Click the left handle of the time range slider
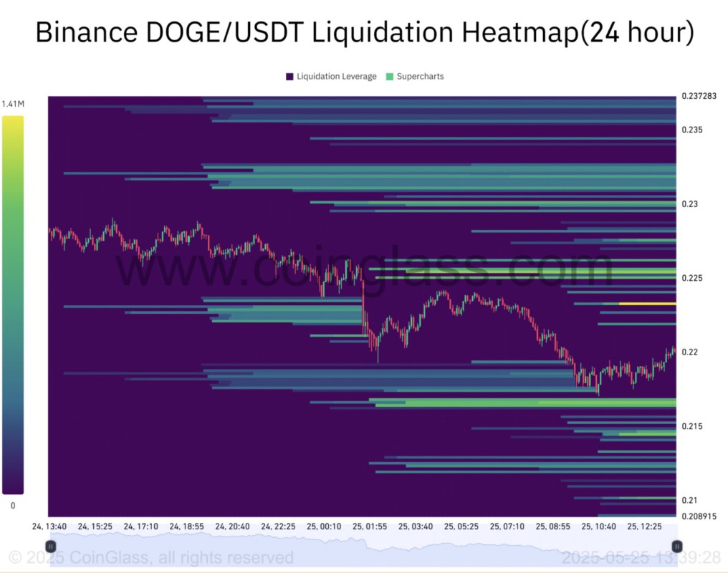 (x=51, y=546)
